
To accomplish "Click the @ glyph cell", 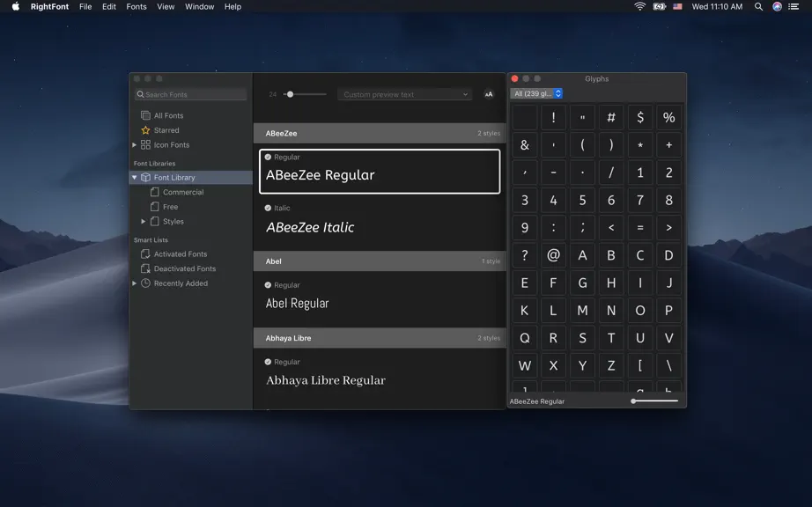I will [x=553, y=255].
